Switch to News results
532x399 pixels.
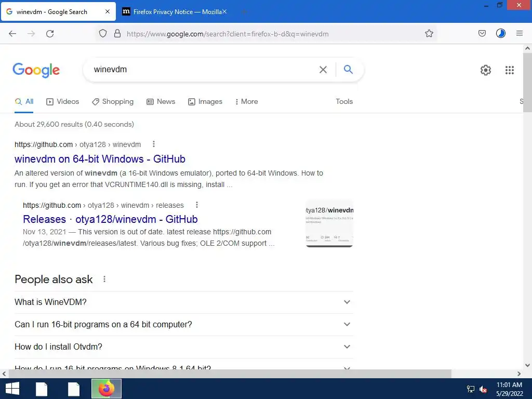[161, 101]
